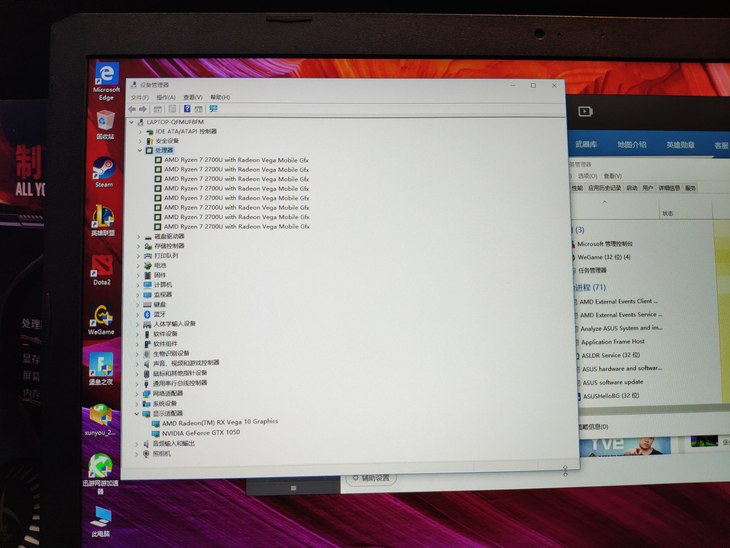730x548 pixels.
Task: Switch to 性能 tab in Task Manager
Action: (x=577, y=188)
